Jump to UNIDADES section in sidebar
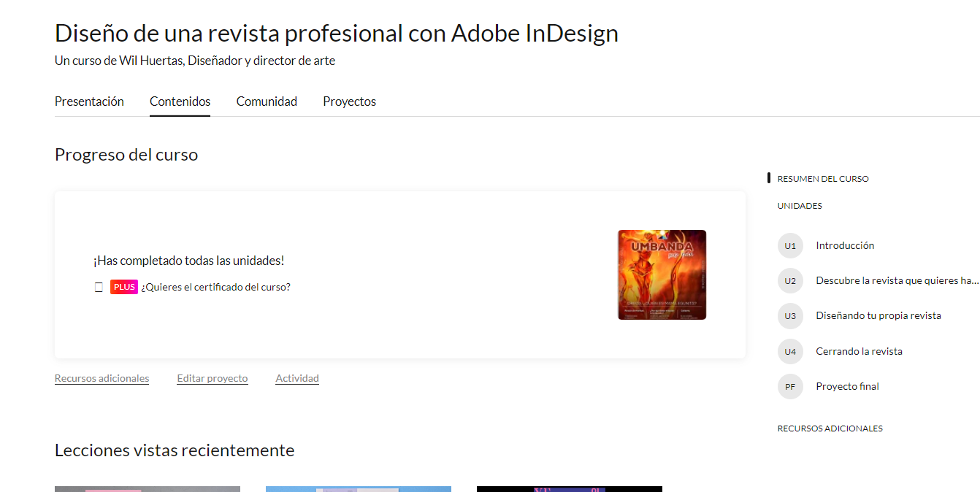The width and height of the screenshot is (980, 492). tap(800, 206)
